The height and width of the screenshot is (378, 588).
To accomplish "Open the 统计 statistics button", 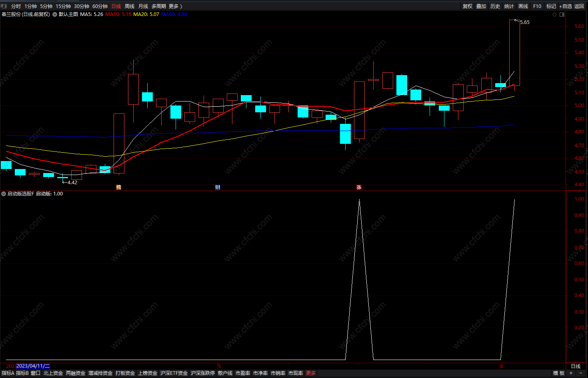I will (509, 6).
